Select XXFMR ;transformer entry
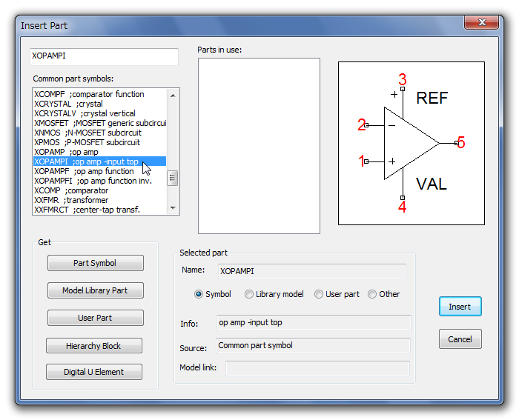519x420 pixels. [x=99, y=200]
